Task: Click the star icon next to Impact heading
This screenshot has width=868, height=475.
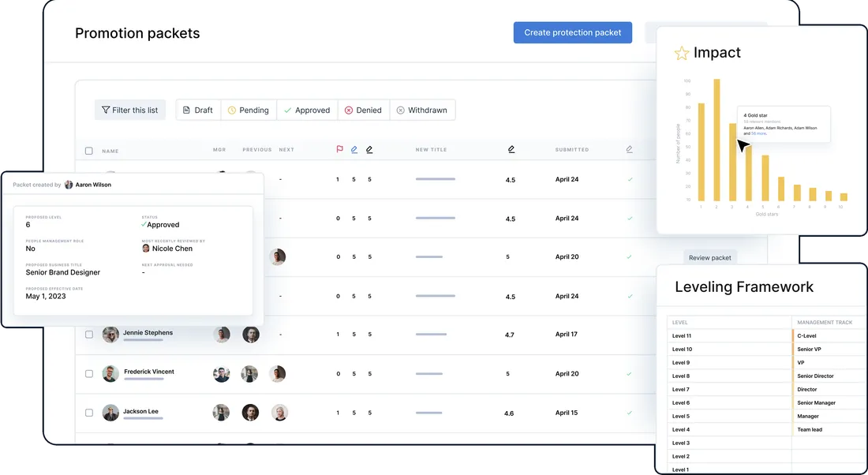Action: 681,53
